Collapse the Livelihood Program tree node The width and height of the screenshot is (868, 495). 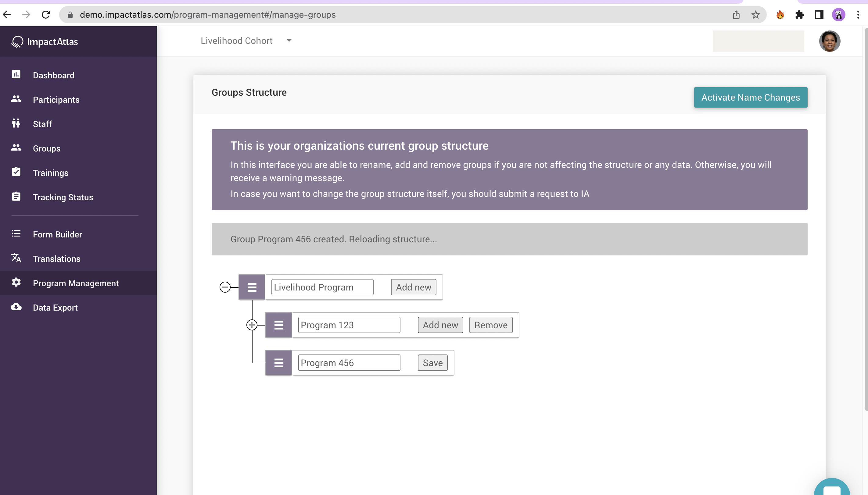click(x=225, y=287)
